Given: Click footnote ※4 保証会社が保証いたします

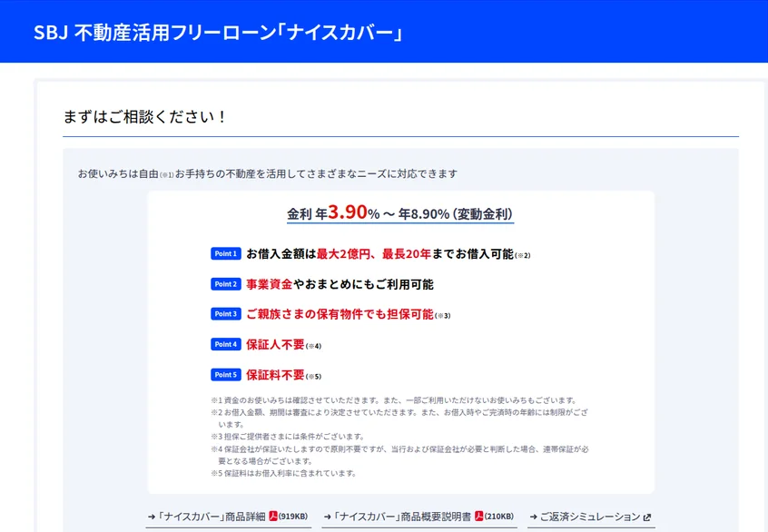Looking at the screenshot, I should point(399,455).
